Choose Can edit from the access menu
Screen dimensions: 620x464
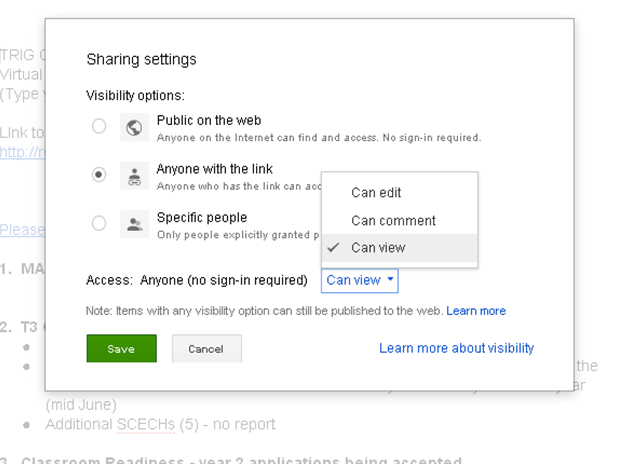(376, 193)
